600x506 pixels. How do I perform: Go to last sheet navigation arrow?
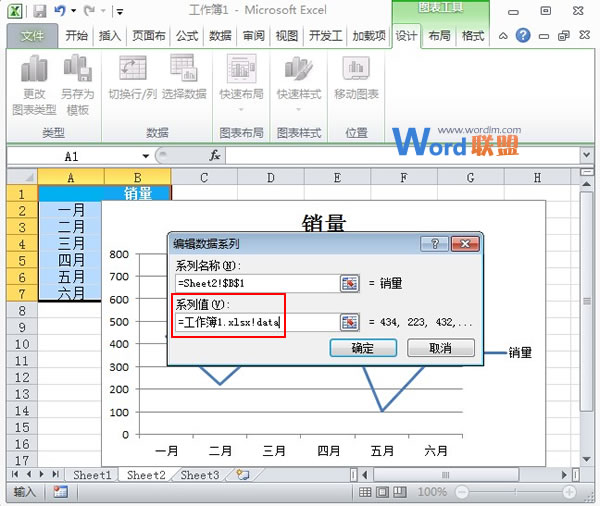click(x=55, y=475)
